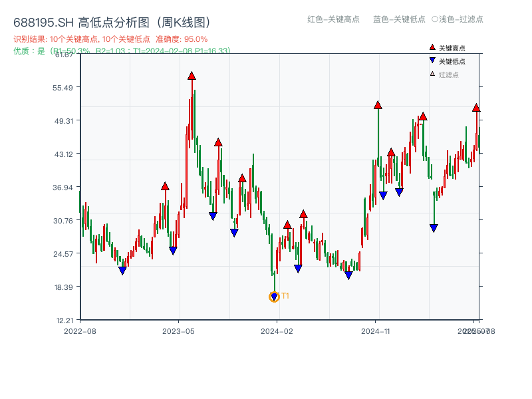This screenshot has width=532, height=399.
Task: Select the red 关键高点 triangle icon in legend
Action: click(x=431, y=47)
